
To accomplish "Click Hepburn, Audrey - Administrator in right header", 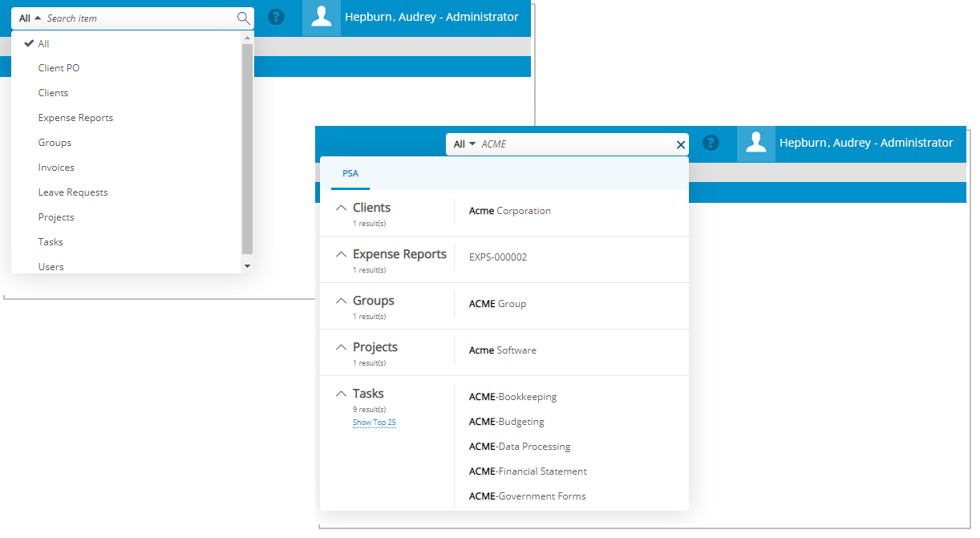I will [x=866, y=143].
